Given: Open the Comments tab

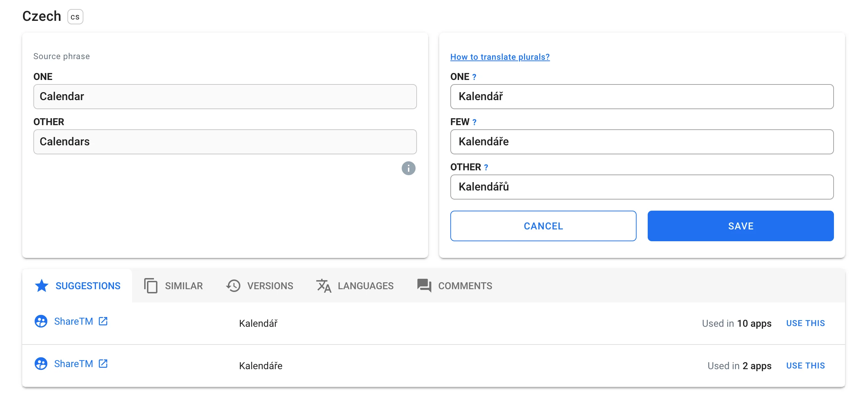Looking at the screenshot, I should tap(455, 286).
